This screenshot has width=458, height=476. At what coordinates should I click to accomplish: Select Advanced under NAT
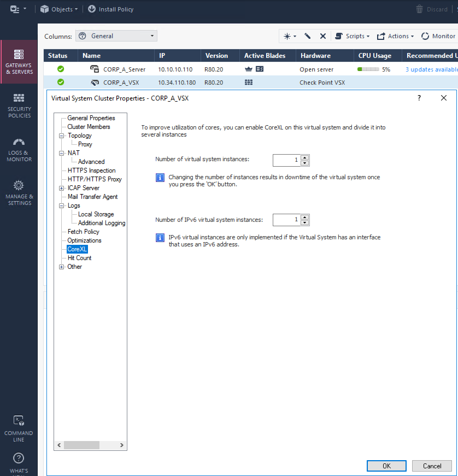click(x=91, y=162)
